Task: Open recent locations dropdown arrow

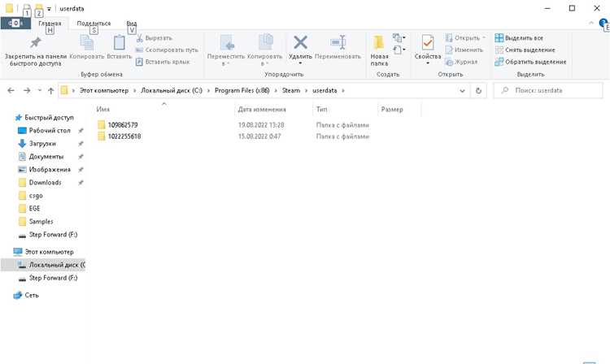Action: pyautogui.click(x=39, y=90)
